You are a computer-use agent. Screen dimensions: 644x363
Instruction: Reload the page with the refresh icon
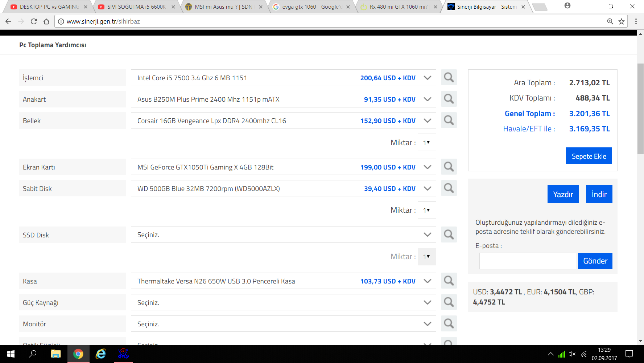[34, 21]
